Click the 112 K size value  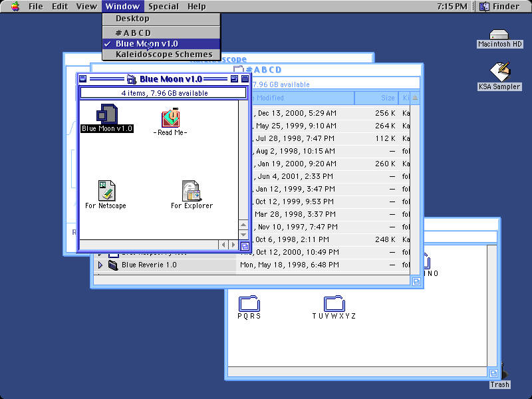[385, 138]
